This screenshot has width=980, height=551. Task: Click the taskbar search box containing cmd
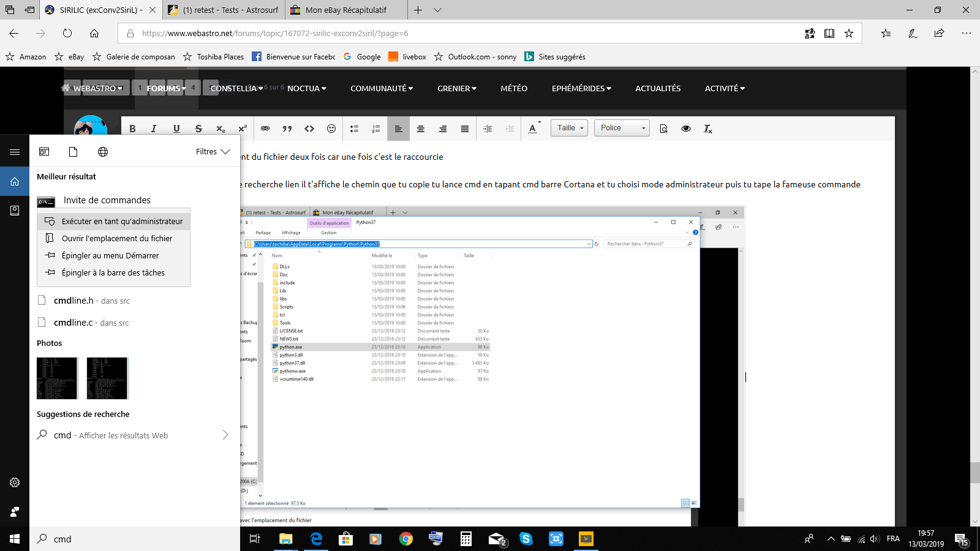135,539
